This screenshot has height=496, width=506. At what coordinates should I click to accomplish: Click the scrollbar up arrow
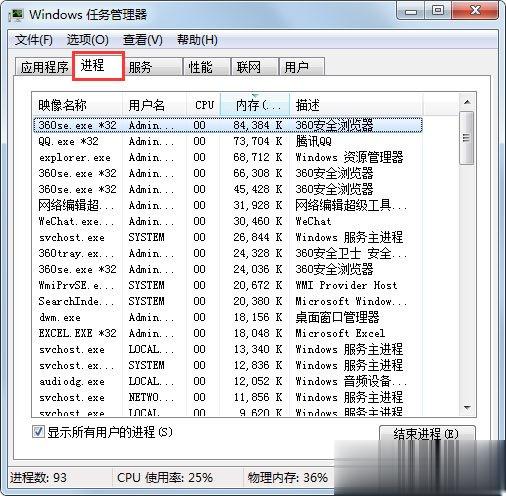click(467, 102)
